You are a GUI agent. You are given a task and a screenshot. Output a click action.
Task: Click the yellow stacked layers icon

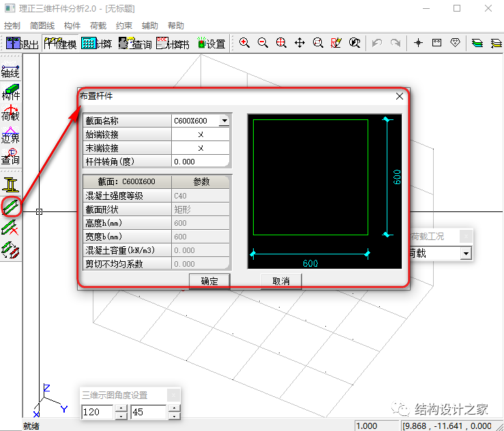pyautogui.click(x=496, y=43)
